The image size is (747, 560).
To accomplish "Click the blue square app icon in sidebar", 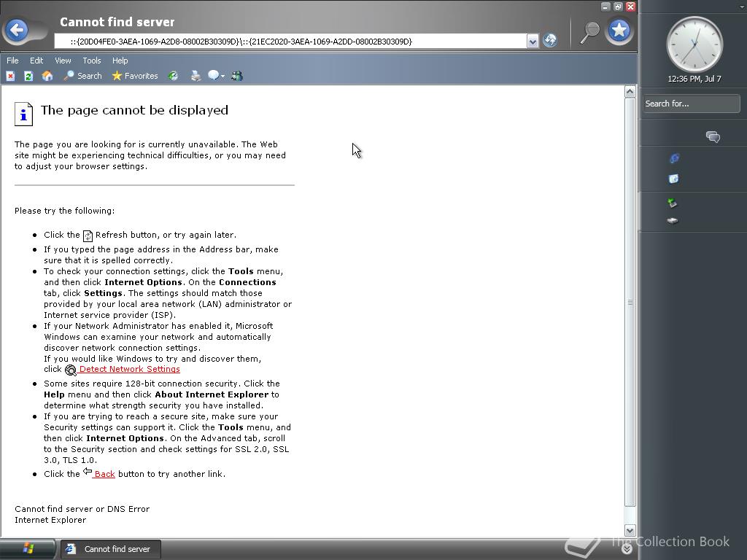I will click(x=673, y=179).
